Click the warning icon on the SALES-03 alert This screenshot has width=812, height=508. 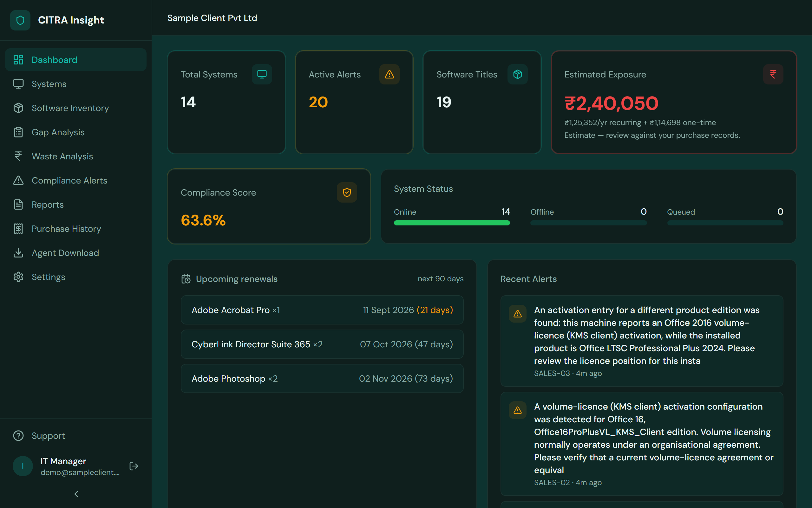518,314
